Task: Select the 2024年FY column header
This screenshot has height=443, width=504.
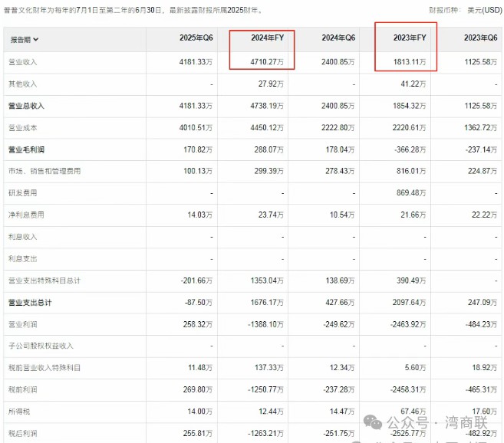Action: click(x=268, y=38)
